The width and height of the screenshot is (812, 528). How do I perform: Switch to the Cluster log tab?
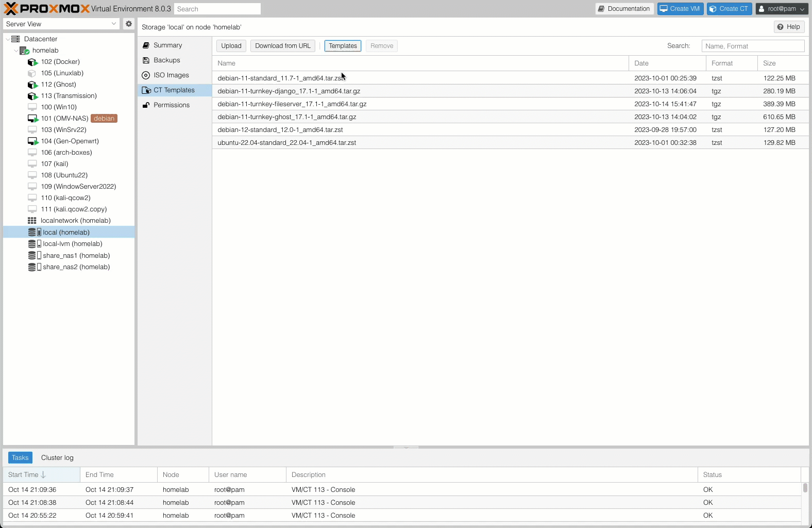(57, 458)
